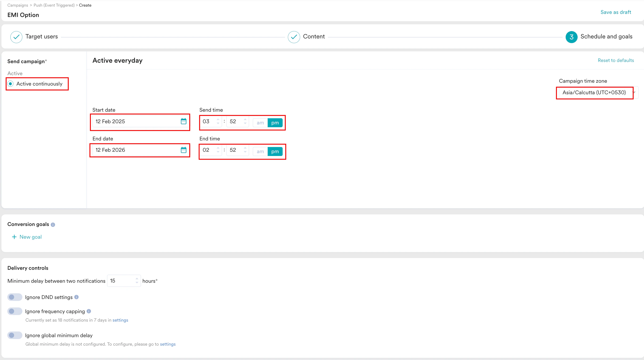Select the Active continuously radio button
Viewport: 644px width, 360px height.
(11, 84)
